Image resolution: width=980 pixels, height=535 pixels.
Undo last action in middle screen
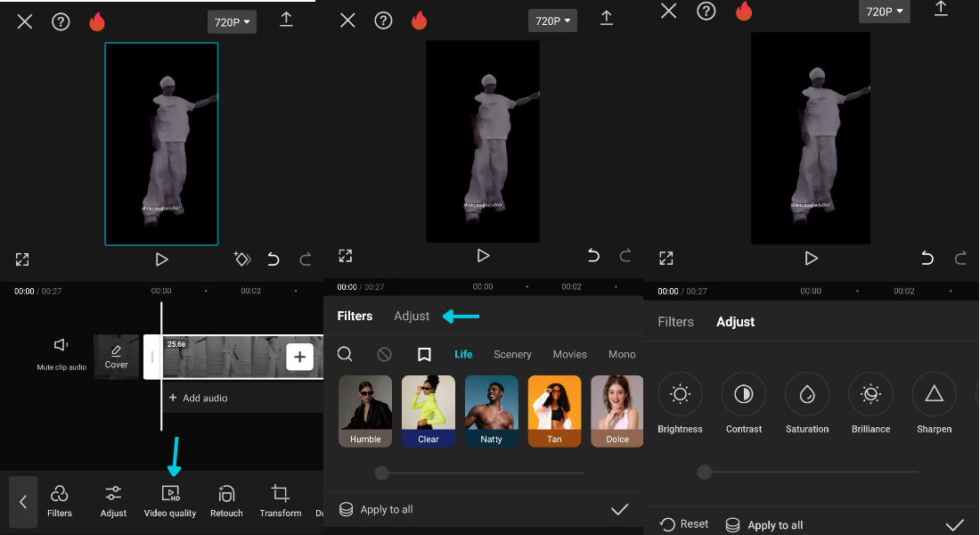click(593, 255)
